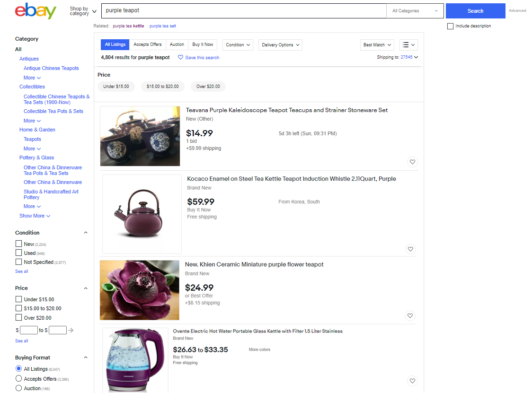Open Ovente glass kettle thumbnail

pos(135,360)
